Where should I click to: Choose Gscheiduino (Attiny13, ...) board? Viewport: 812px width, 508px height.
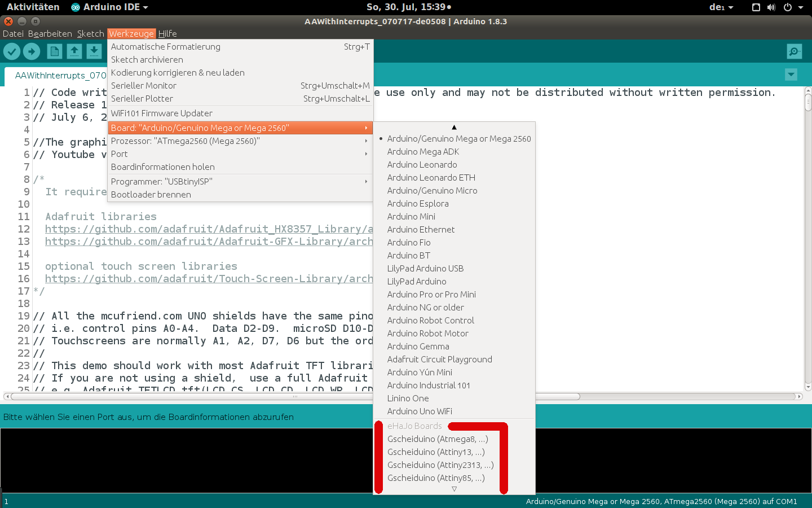[x=454, y=452]
